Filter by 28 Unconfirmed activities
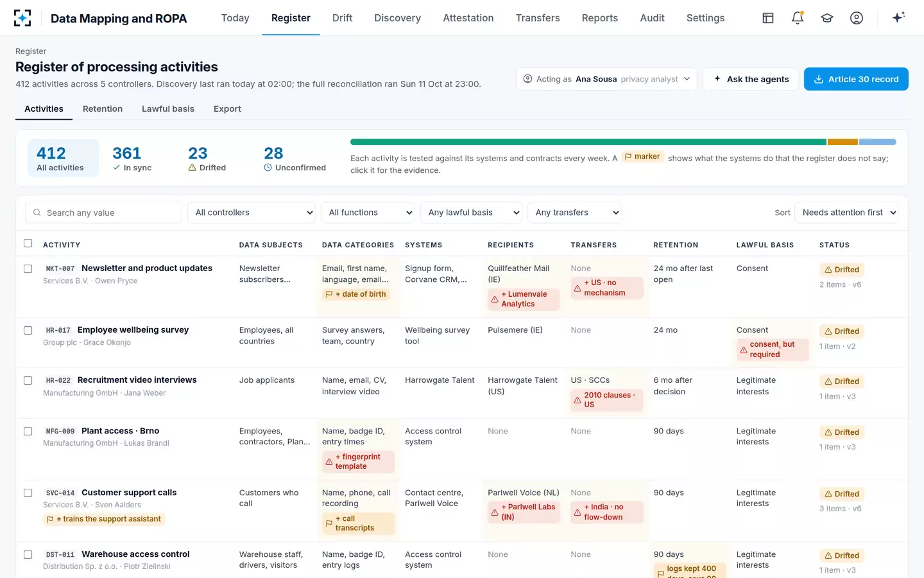The width and height of the screenshot is (924, 578). click(295, 158)
